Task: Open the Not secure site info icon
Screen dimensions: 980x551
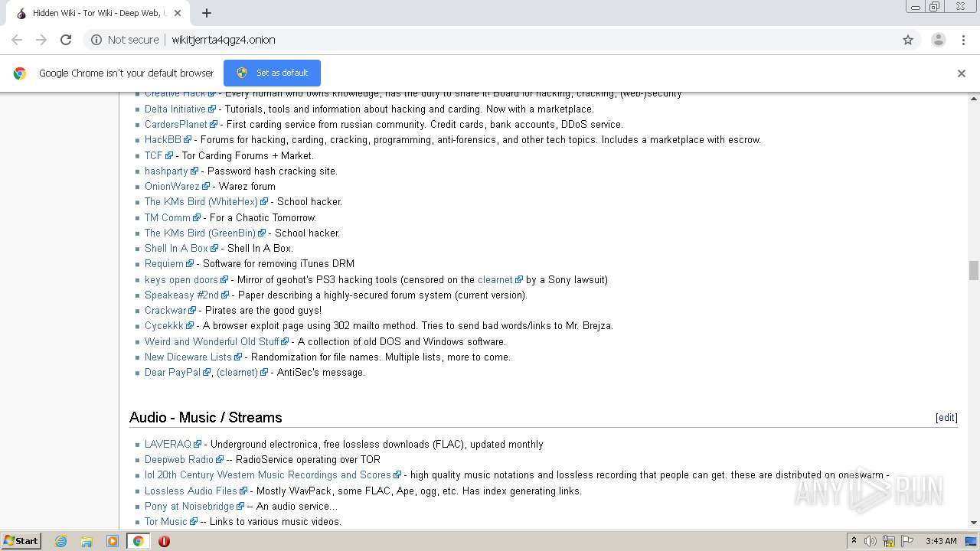Action: [x=96, y=40]
